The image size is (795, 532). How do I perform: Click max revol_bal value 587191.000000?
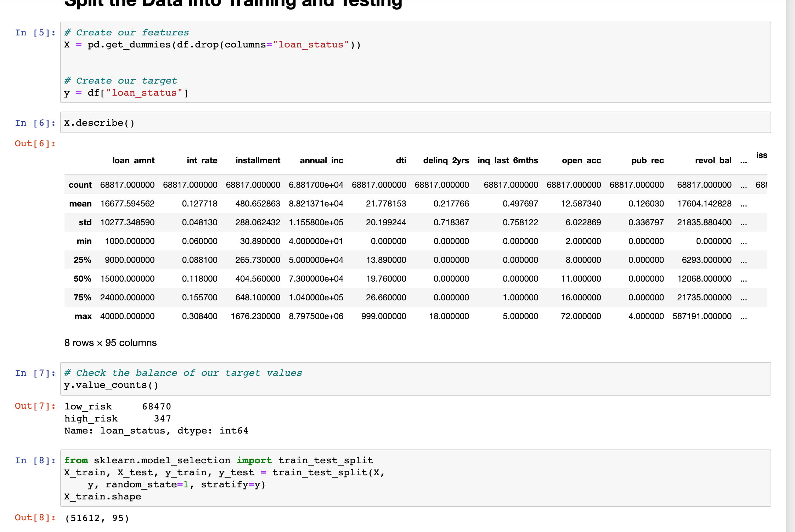pos(702,316)
